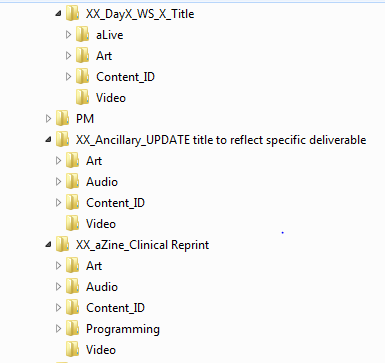The width and height of the screenshot is (385, 363).
Task: Click the XX_aZine_Clinical Reprint folder icon
Action: pos(62,245)
